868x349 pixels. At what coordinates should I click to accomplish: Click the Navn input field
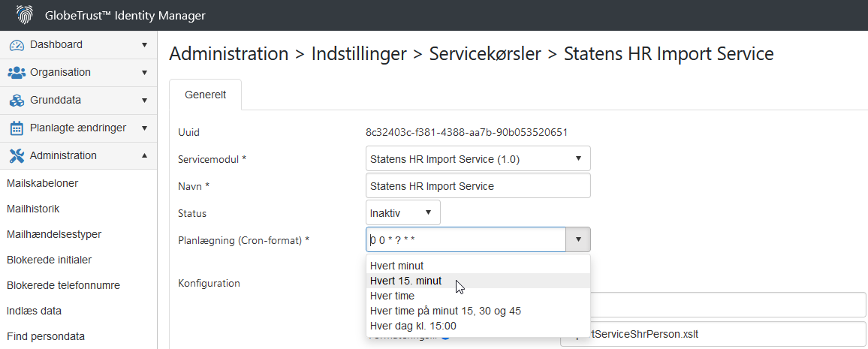tap(478, 186)
